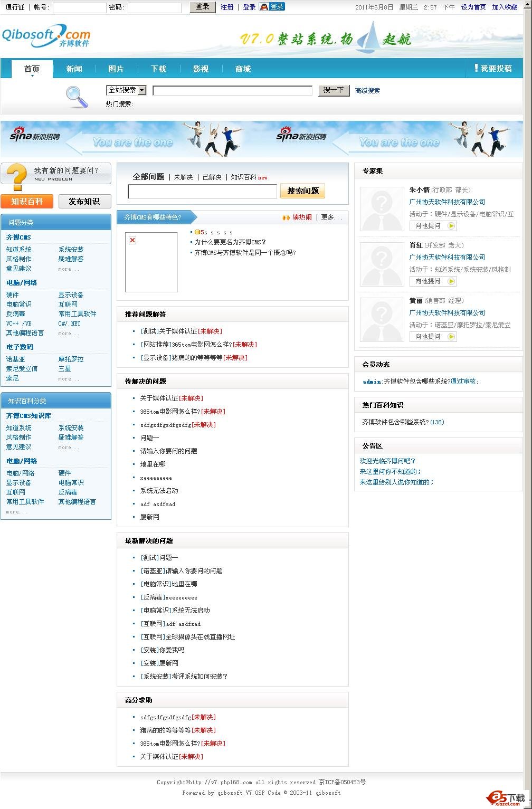This screenshot has height=809, width=532.
Task: Click the broken image placeholder icon
Action: 132,240
